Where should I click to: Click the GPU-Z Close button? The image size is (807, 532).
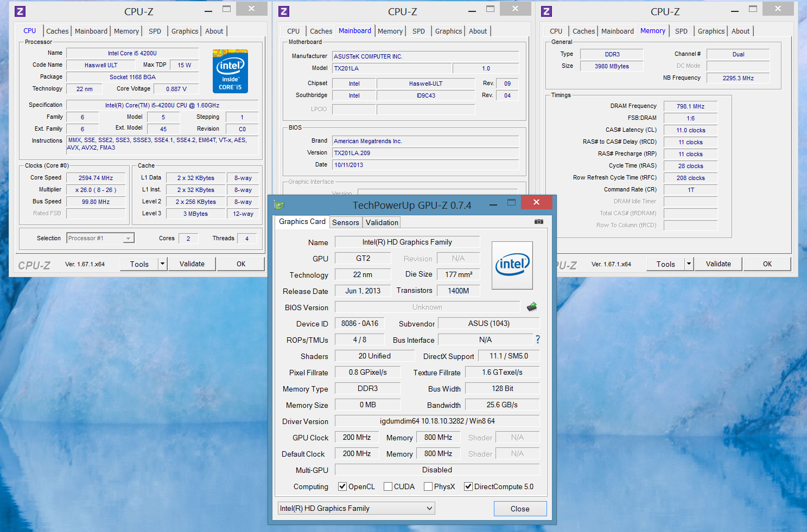coord(520,508)
